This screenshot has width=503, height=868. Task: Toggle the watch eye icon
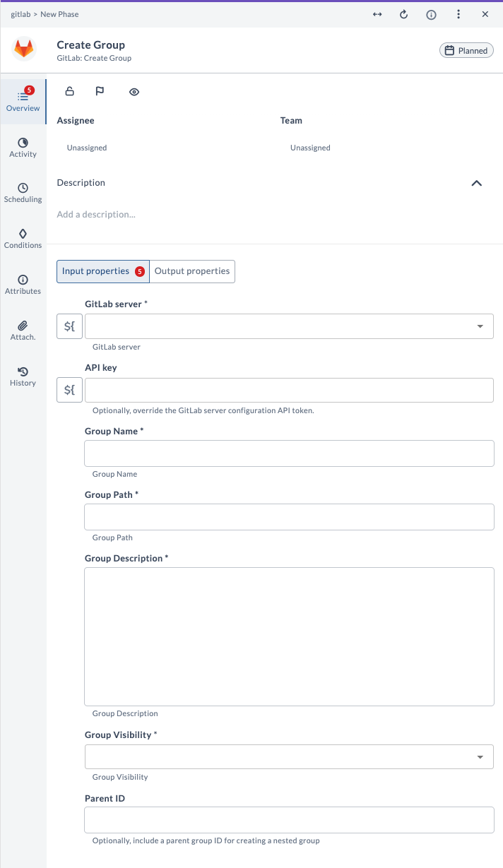pyautogui.click(x=134, y=92)
